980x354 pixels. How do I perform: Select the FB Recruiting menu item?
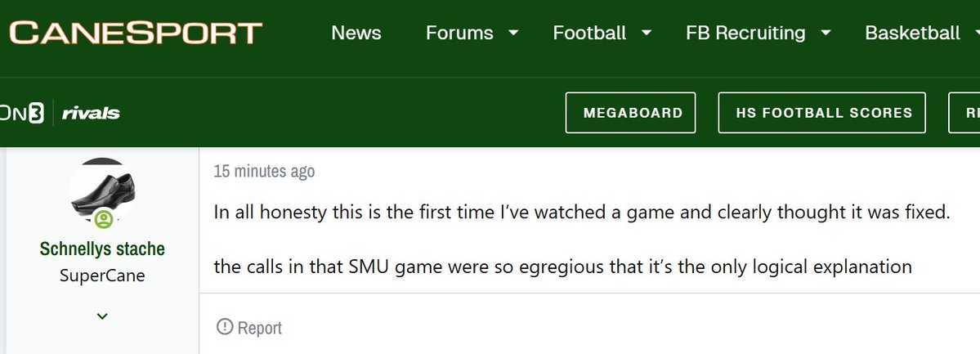point(745,34)
